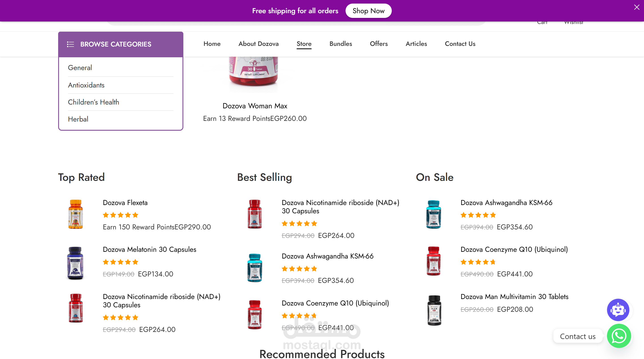This screenshot has width=644, height=359.
Task: Click Dozova Flexeta star rating
Action: point(120,215)
